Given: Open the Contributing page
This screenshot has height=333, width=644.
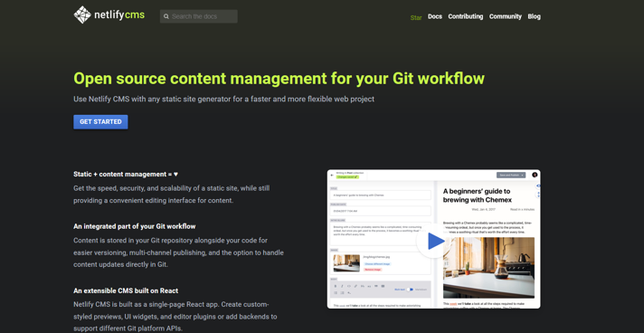Looking at the screenshot, I should (x=465, y=16).
